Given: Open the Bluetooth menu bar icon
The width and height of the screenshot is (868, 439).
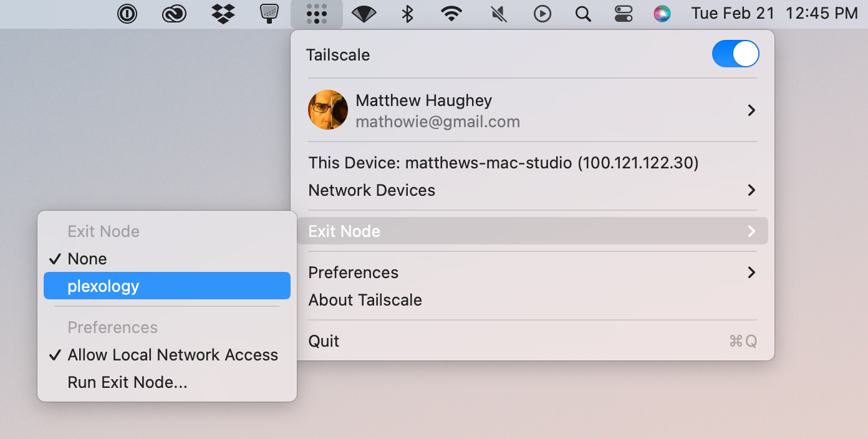Looking at the screenshot, I should point(407,14).
